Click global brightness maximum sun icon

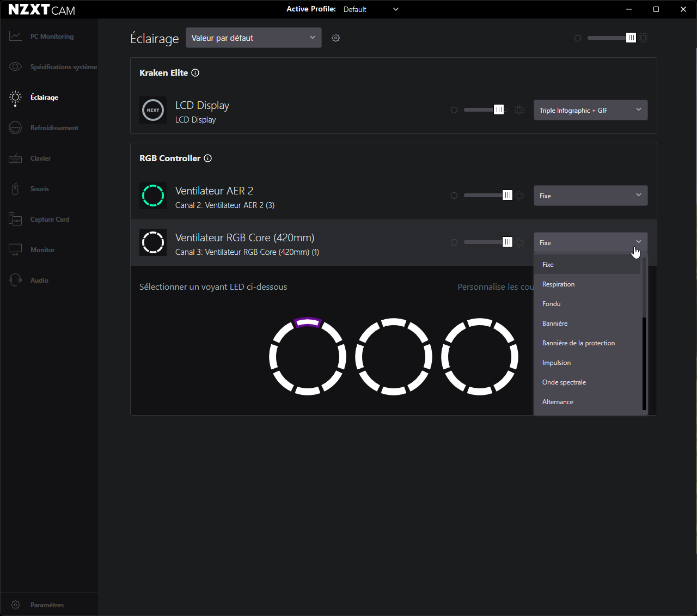click(644, 38)
